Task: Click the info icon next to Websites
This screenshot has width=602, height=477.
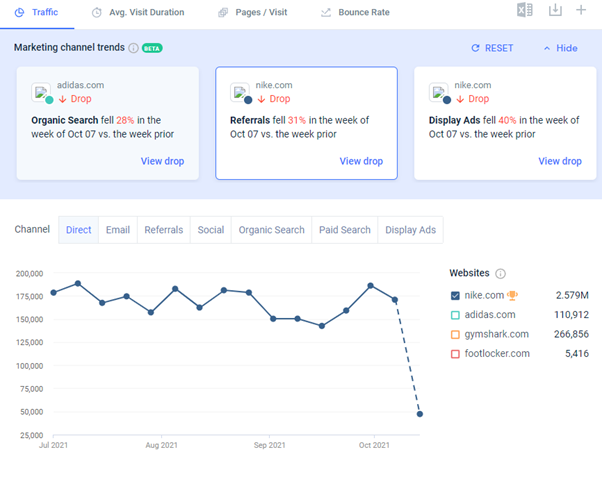Action: tap(500, 273)
